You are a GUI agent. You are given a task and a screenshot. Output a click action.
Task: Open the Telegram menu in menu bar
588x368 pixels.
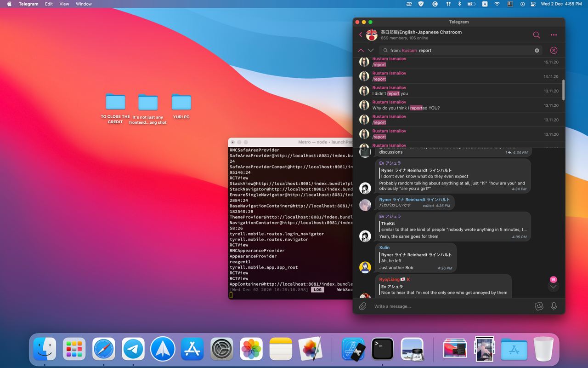coord(28,4)
